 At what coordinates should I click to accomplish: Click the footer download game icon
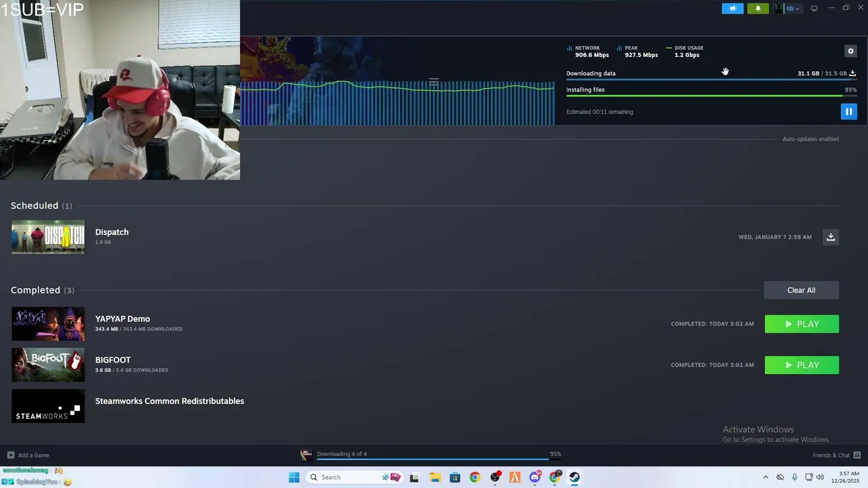point(307,455)
